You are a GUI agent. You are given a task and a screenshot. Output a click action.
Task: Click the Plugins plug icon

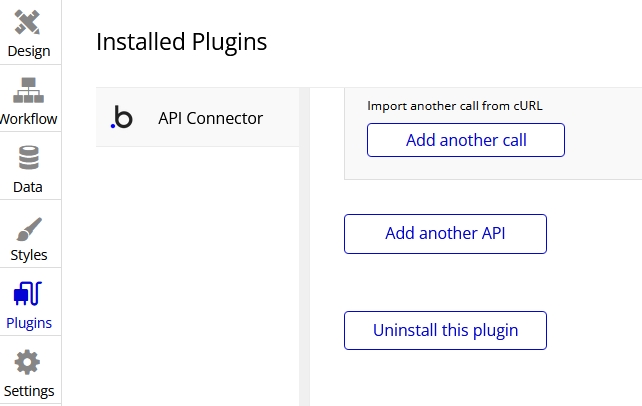click(x=28, y=294)
